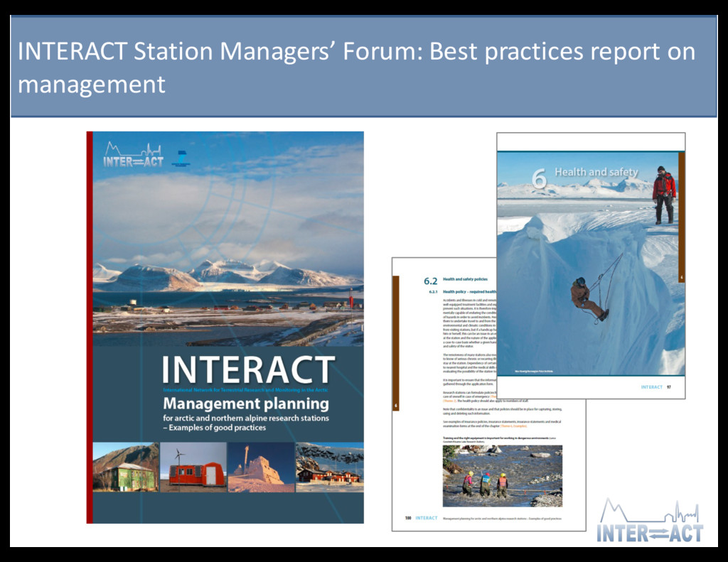Select the frost-covered tower building thumbnail
728x562 pixels.
coord(262,467)
